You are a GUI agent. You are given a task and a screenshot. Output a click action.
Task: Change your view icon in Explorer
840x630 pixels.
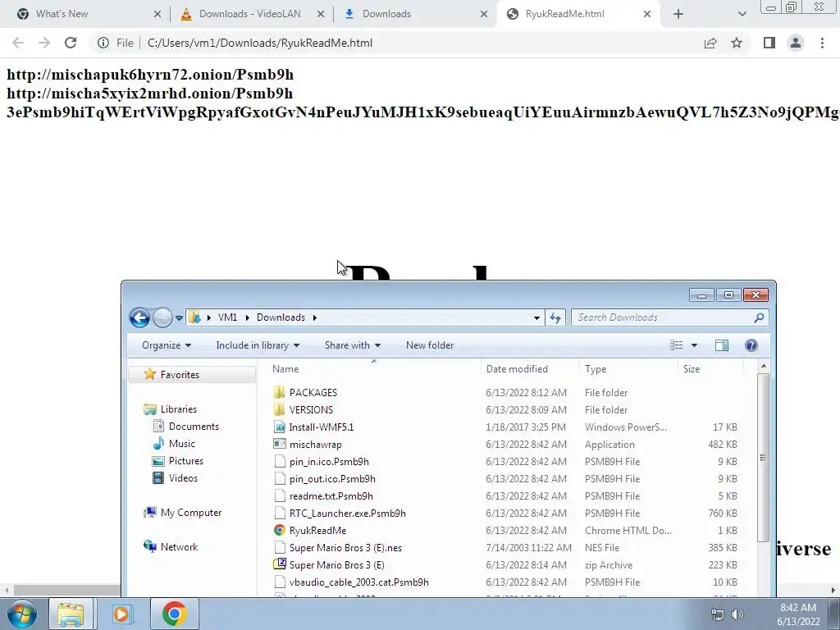(x=677, y=345)
